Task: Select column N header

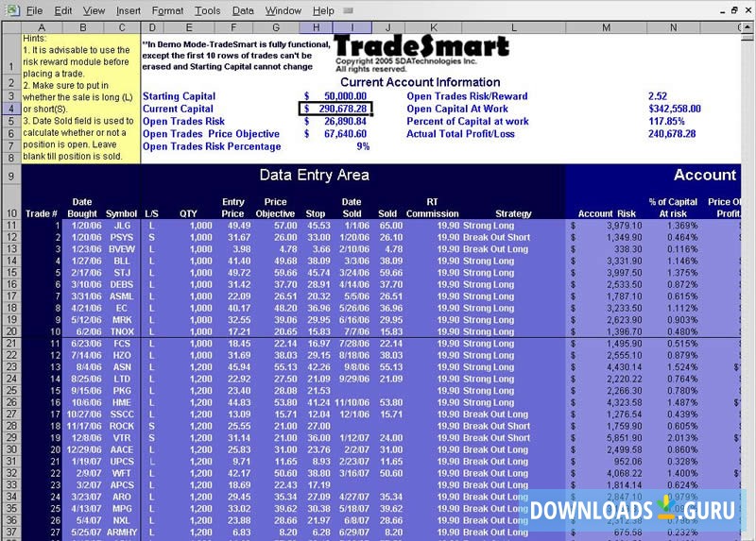Action: (673, 27)
